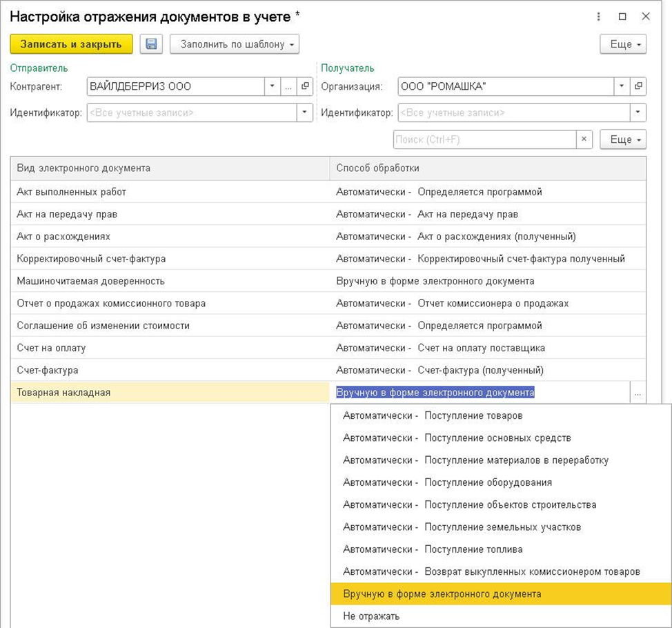
Task: Click ellipsis button in Товарная накладная row
Action: 638,393
